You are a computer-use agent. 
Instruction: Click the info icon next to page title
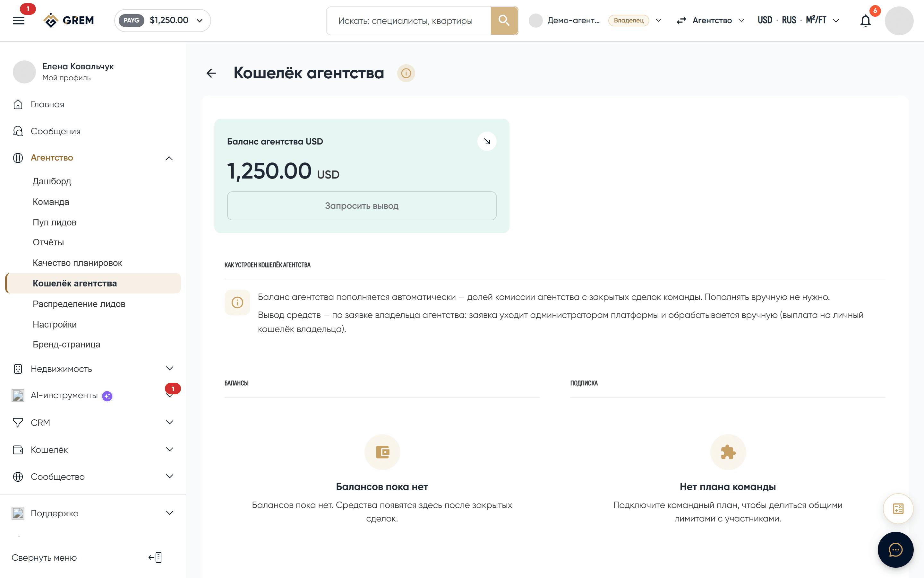tap(406, 73)
